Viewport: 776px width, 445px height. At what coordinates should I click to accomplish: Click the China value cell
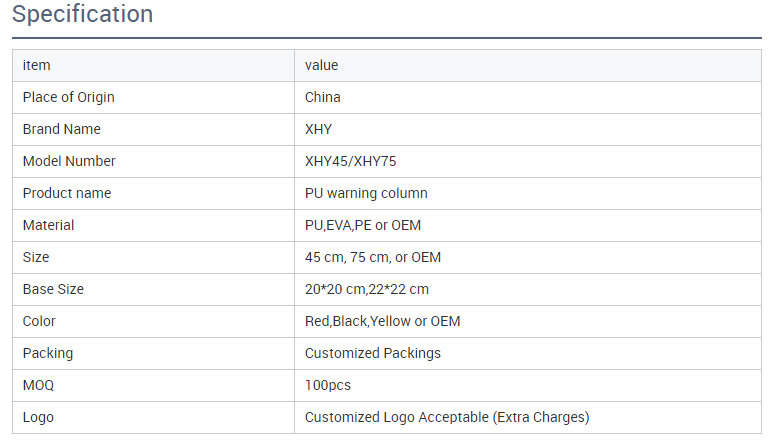point(323,97)
